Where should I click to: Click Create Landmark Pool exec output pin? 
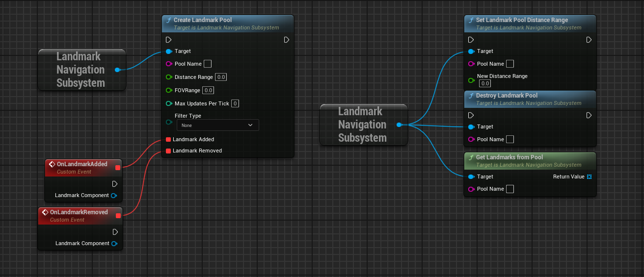[287, 40]
